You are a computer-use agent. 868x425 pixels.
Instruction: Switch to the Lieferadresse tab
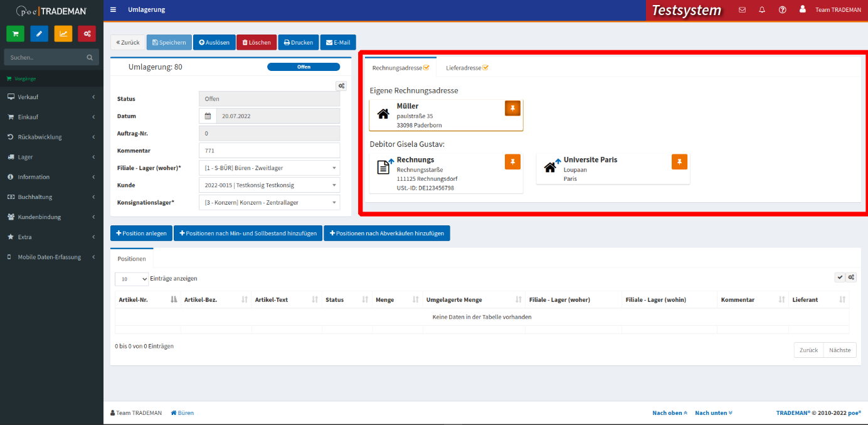point(467,68)
